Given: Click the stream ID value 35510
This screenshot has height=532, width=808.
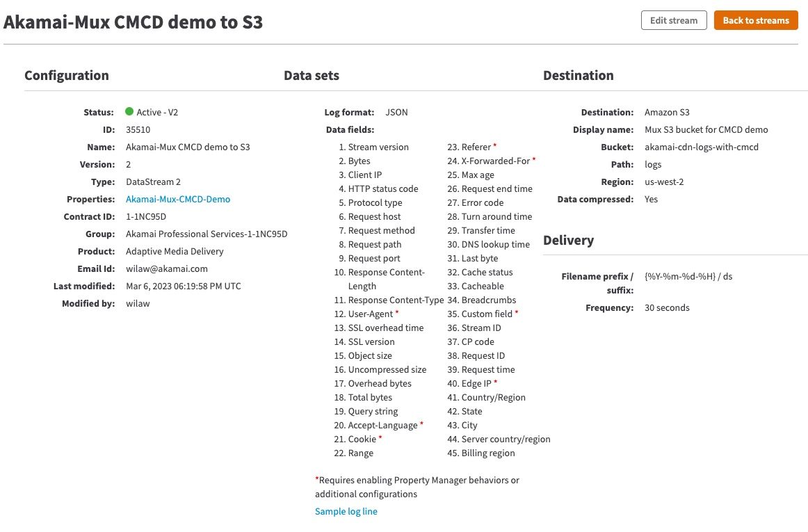Looking at the screenshot, I should pyautogui.click(x=138, y=130).
